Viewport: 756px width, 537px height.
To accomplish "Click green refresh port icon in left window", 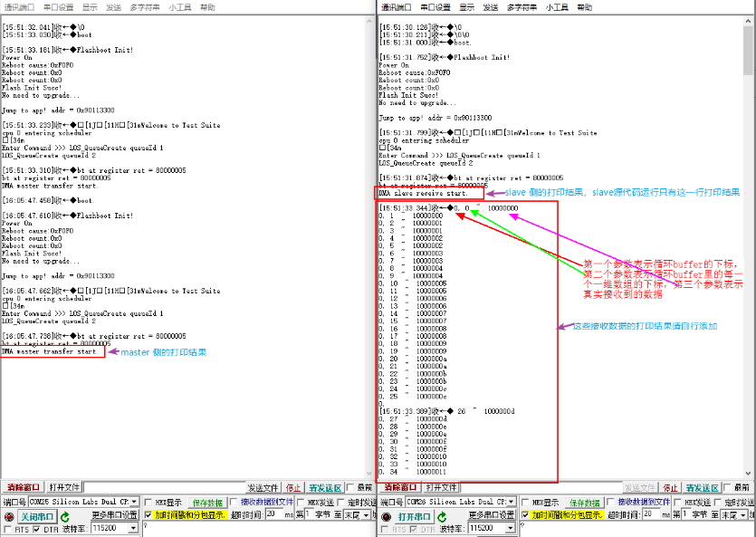I will [68, 516].
